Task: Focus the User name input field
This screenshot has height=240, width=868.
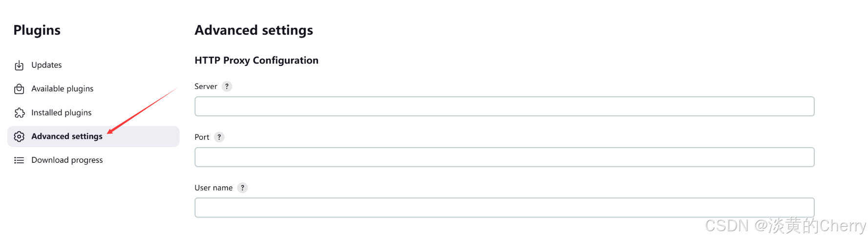Action: coord(504,208)
